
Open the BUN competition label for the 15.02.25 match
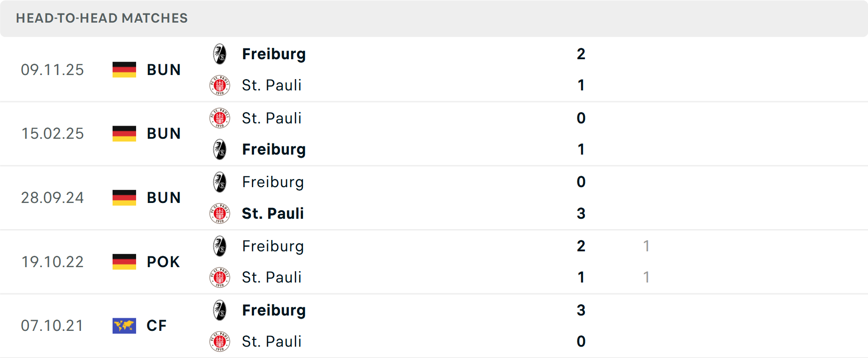click(x=164, y=133)
